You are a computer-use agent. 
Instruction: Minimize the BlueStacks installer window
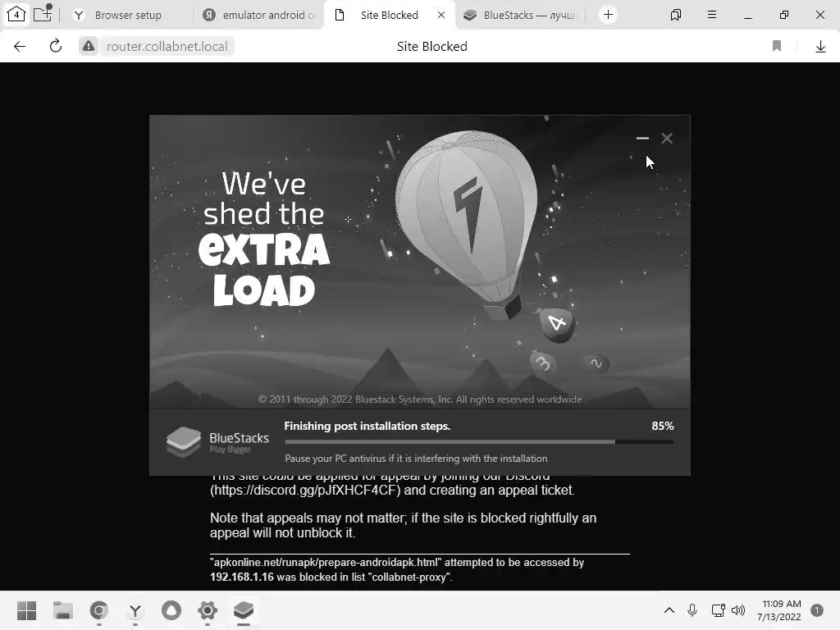[x=642, y=138]
